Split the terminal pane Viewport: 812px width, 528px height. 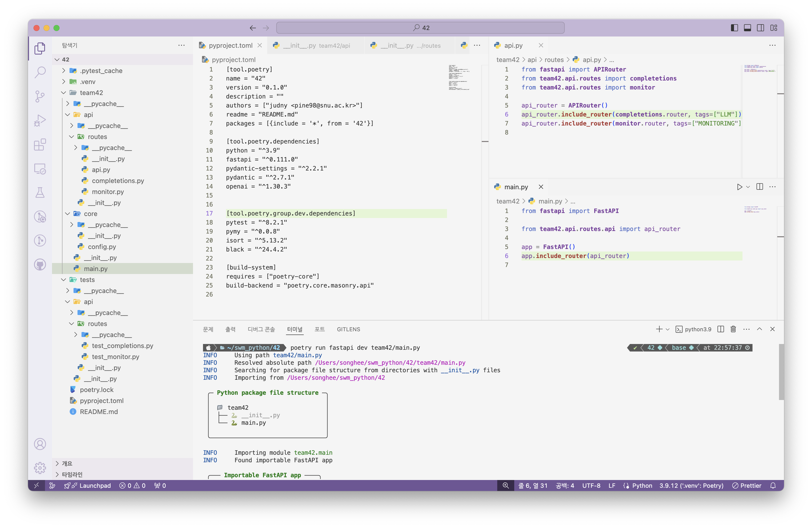[x=720, y=329]
